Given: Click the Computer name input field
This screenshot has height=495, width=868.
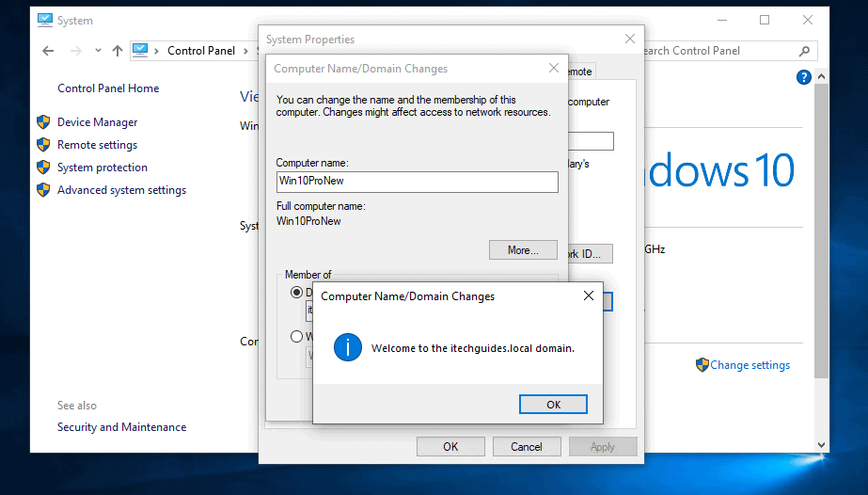Looking at the screenshot, I should [417, 182].
